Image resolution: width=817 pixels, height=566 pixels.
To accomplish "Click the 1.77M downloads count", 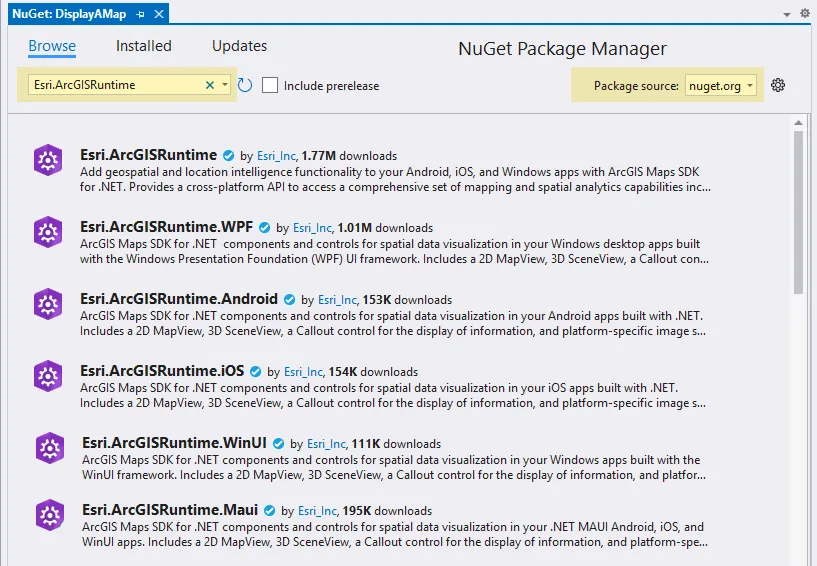I will (349, 156).
